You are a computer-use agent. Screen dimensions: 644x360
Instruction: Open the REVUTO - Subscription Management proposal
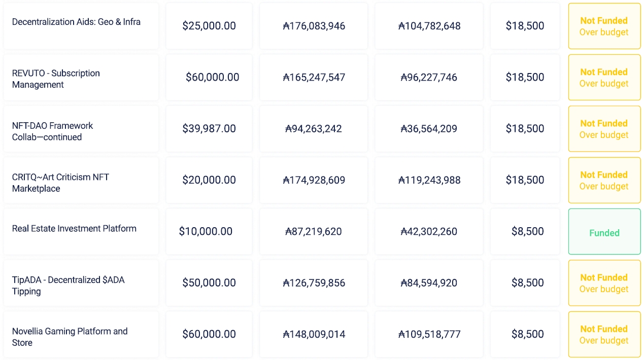click(x=56, y=79)
